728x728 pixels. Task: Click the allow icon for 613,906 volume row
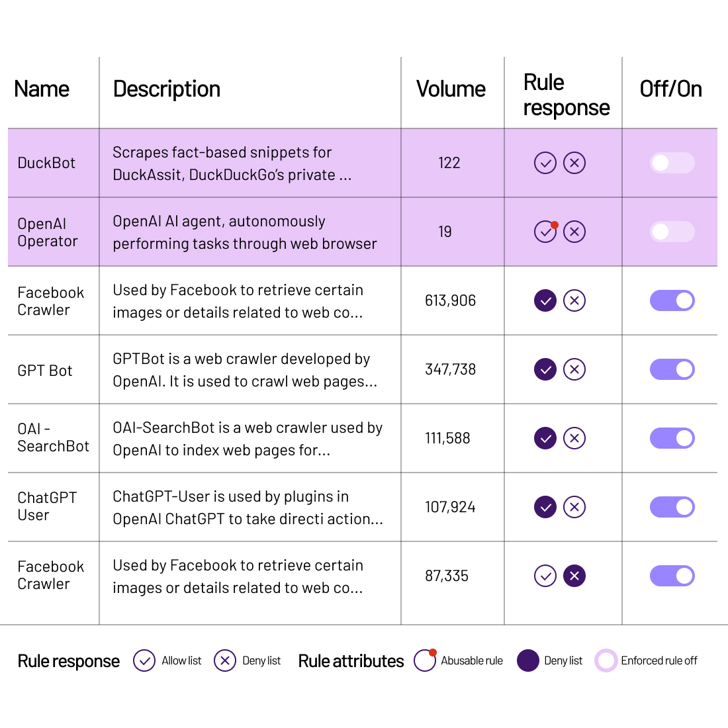(x=545, y=300)
